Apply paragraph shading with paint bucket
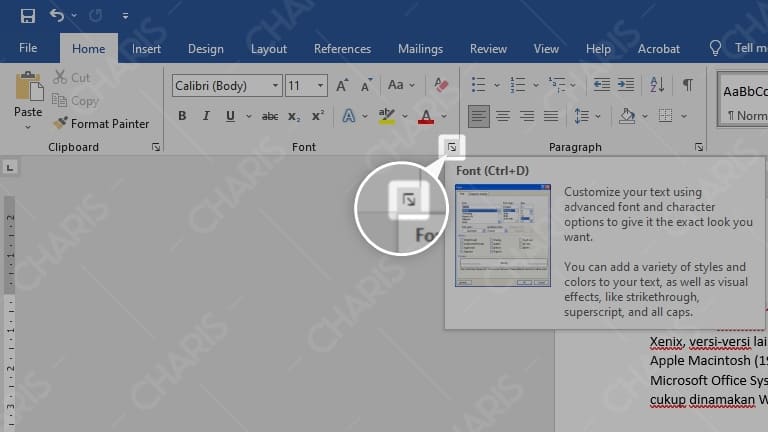 (627, 116)
